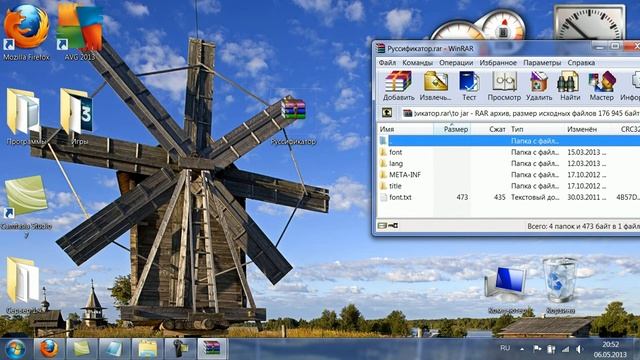The image size is (640, 360).
Task: Select the Camtasia Studio 7 desktop shortcut
Action: (27, 207)
